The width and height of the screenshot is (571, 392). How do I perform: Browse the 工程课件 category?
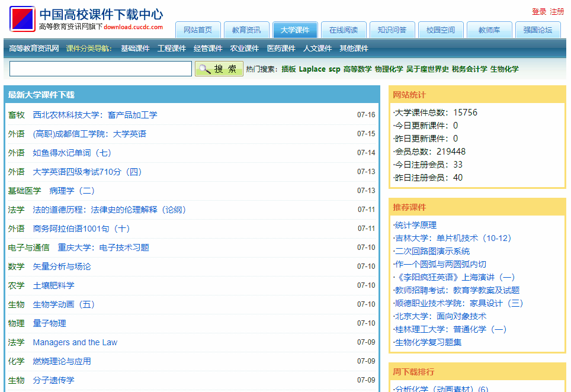point(172,49)
